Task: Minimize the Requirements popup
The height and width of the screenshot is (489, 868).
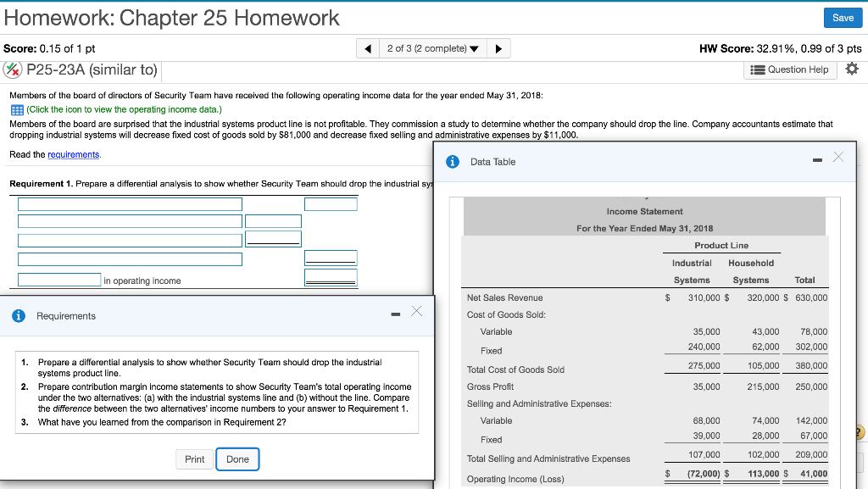Action: (395, 314)
